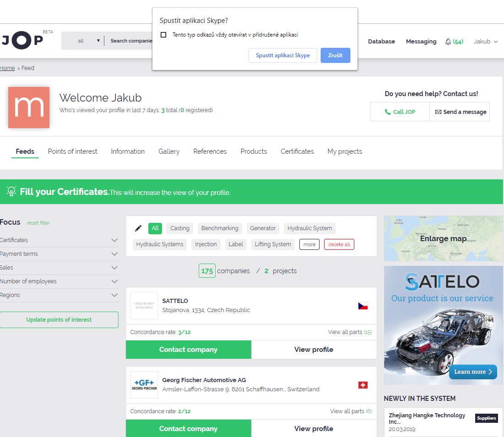This screenshot has height=437, width=504.
Task: Select the Casting tag
Action: coord(180,228)
